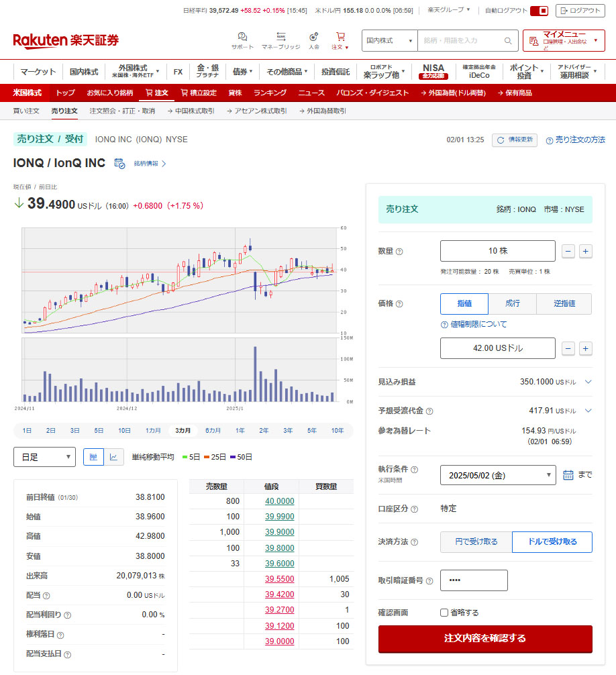
Task: Switch to line chart type icon
Action: click(x=113, y=457)
